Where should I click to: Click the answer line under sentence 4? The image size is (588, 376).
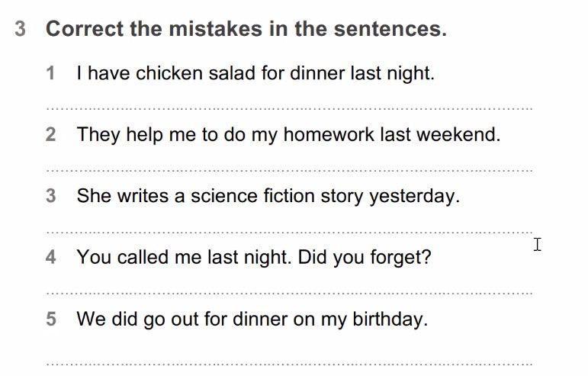(290, 292)
